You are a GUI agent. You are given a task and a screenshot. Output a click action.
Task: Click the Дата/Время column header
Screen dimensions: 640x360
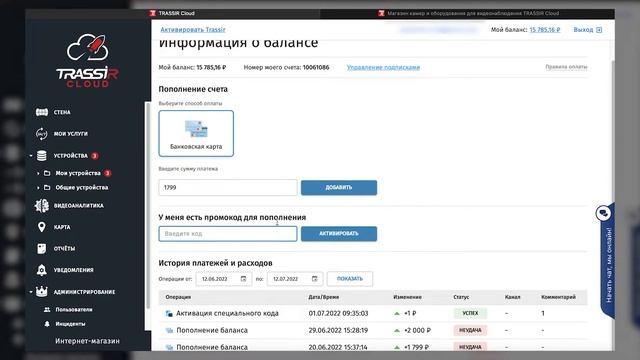click(324, 297)
